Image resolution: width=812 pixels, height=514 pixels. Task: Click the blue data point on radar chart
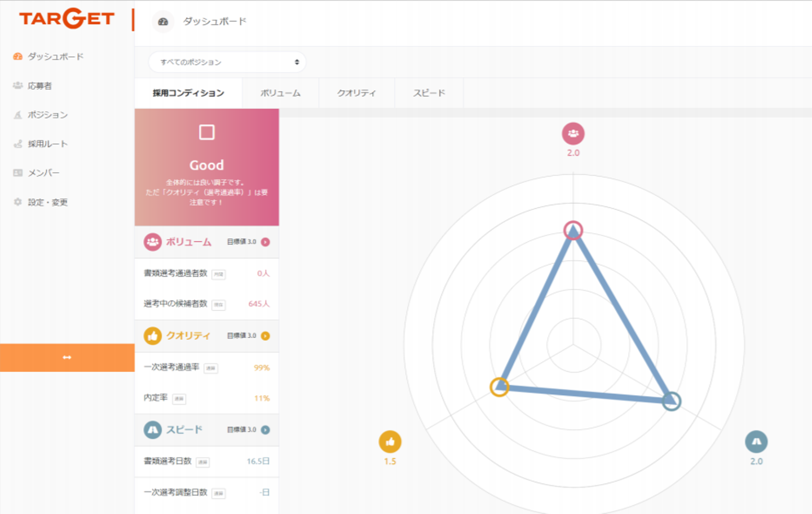[x=671, y=401]
